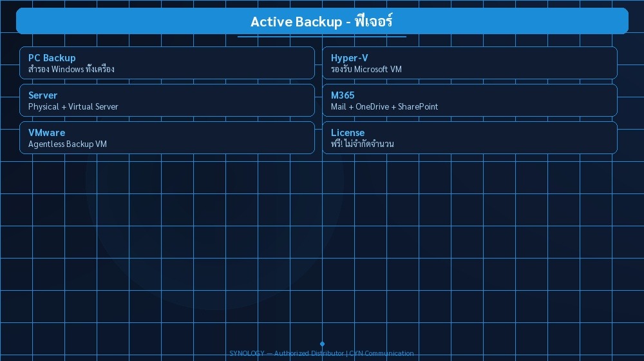
Task: Select the Server heading
Action: (43, 95)
